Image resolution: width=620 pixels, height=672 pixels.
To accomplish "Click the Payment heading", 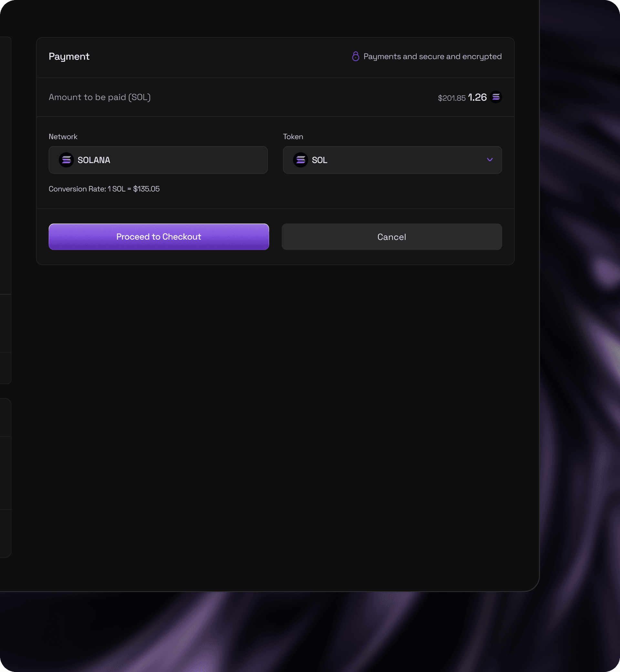I will click(69, 57).
